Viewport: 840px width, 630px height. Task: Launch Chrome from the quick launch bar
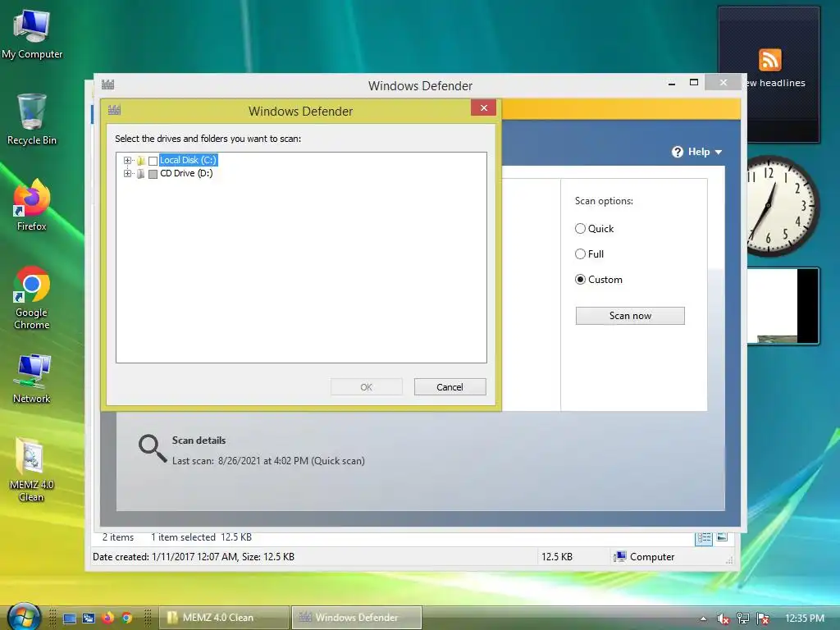pyautogui.click(x=127, y=618)
